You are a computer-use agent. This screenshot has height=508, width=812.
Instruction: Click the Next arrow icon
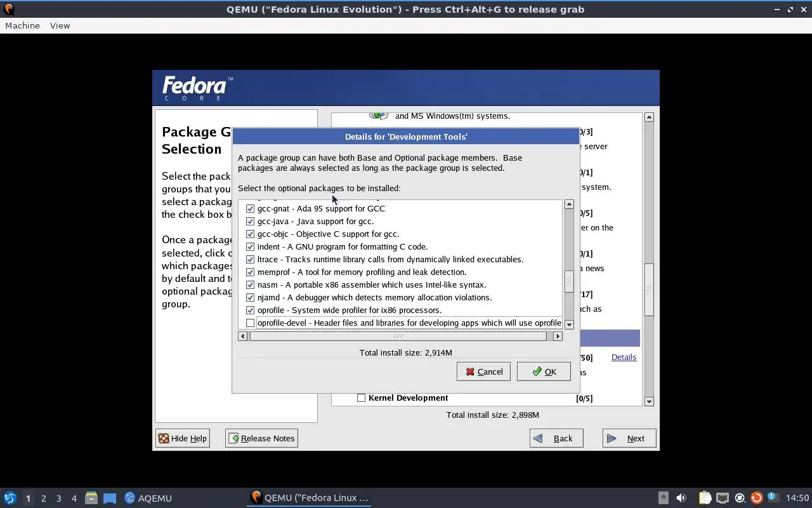coord(612,438)
